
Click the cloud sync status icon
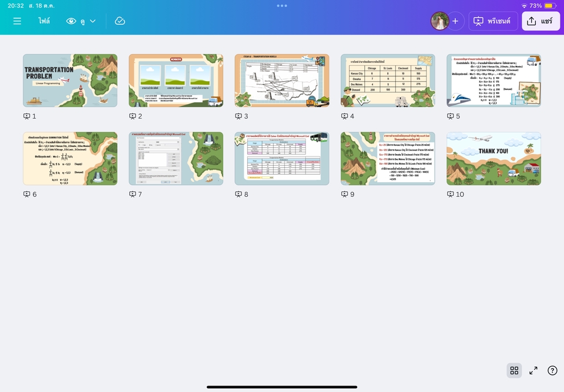[120, 21]
